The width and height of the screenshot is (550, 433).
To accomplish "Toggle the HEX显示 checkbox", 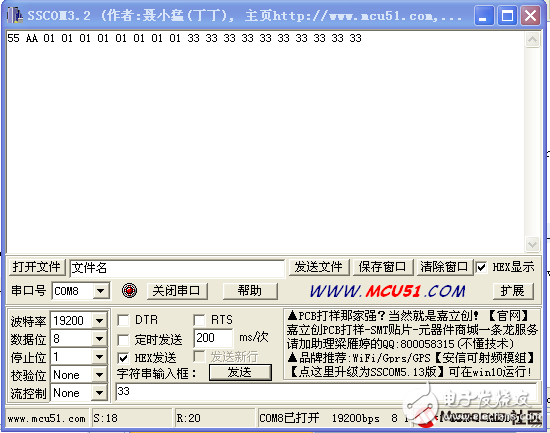I will click(x=481, y=267).
